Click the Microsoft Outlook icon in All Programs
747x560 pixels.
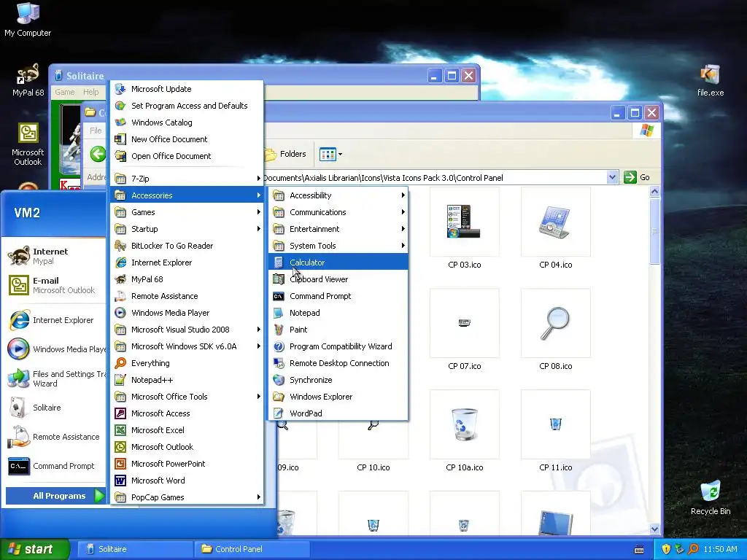click(120, 447)
